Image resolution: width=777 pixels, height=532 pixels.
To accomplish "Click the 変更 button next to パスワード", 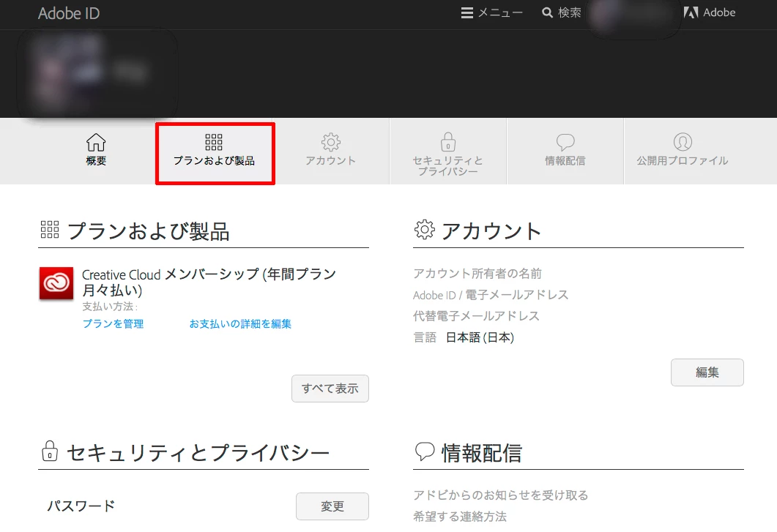I will coord(332,506).
